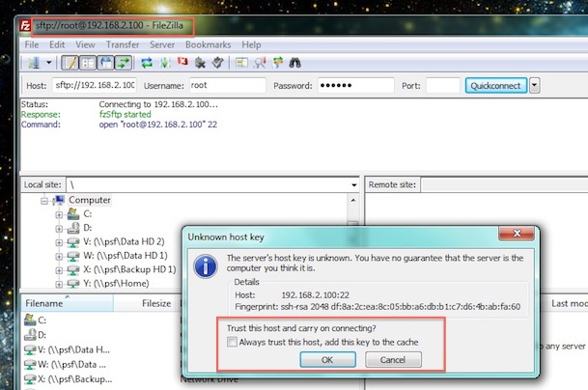Toggle the transfer queue display

pyautogui.click(x=124, y=63)
